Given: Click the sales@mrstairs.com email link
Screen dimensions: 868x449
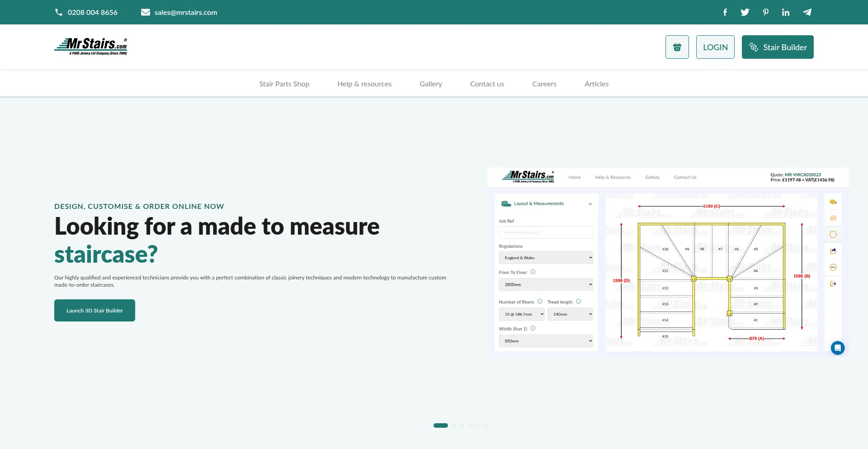Looking at the screenshot, I should click(x=185, y=12).
